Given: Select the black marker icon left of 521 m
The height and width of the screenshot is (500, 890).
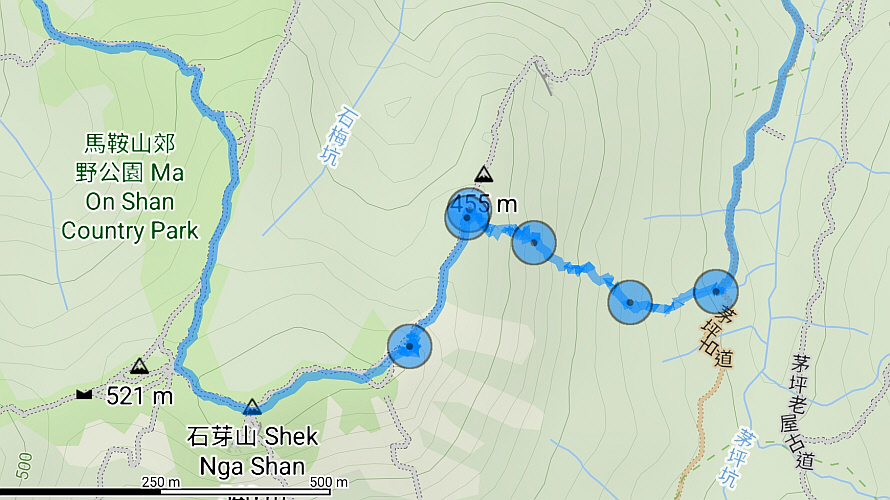Looking at the screenshot, I should [x=84, y=394].
